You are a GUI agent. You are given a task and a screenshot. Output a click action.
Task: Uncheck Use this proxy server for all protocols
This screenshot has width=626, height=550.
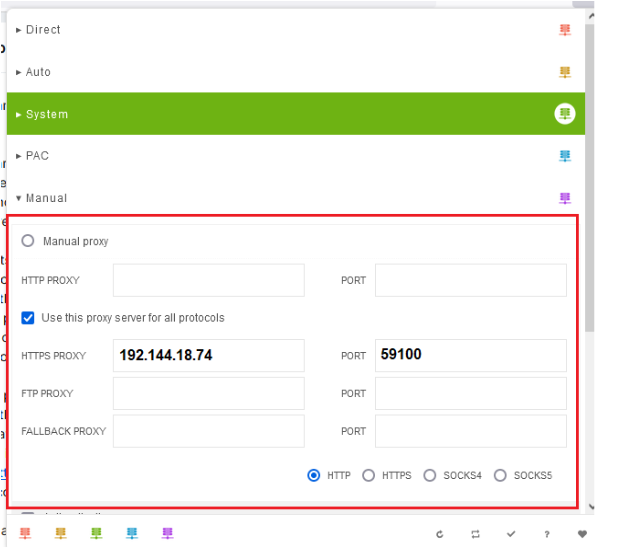click(x=28, y=318)
